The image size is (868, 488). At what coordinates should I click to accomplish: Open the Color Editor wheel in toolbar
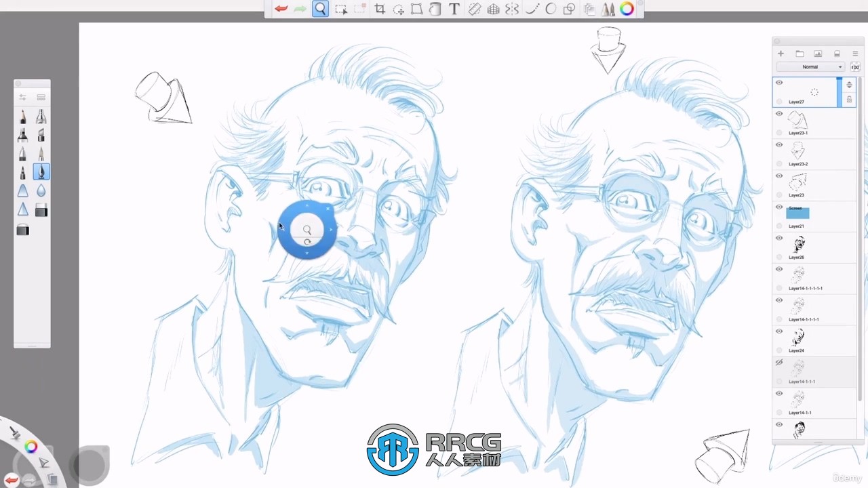(x=627, y=9)
